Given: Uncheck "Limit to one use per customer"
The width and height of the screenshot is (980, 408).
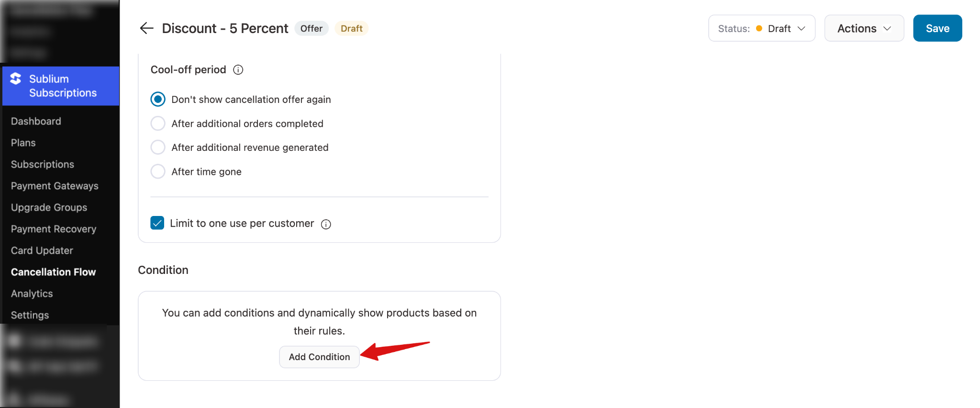Looking at the screenshot, I should pos(157,223).
